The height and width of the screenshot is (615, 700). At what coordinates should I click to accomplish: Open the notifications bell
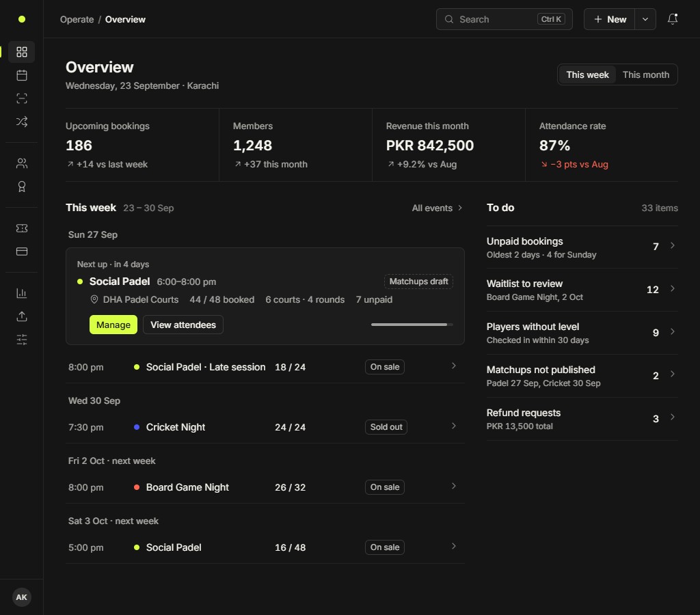coord(673,19)
